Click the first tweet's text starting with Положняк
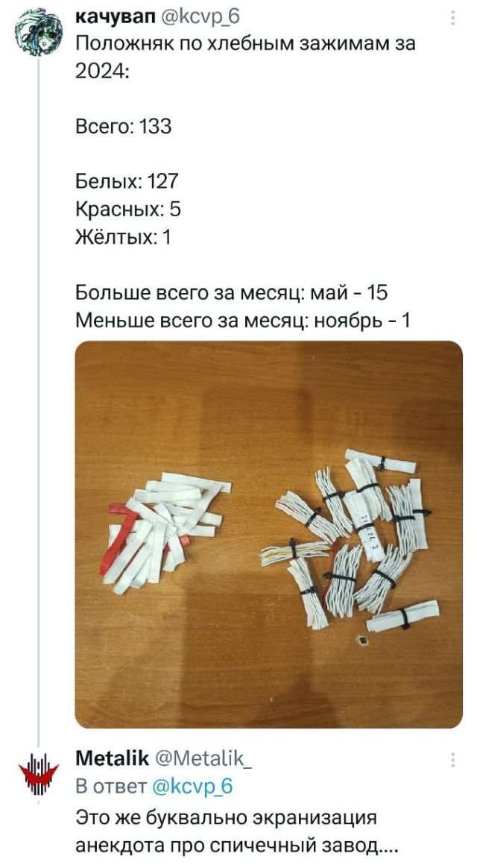 click(x=245, y=57)
